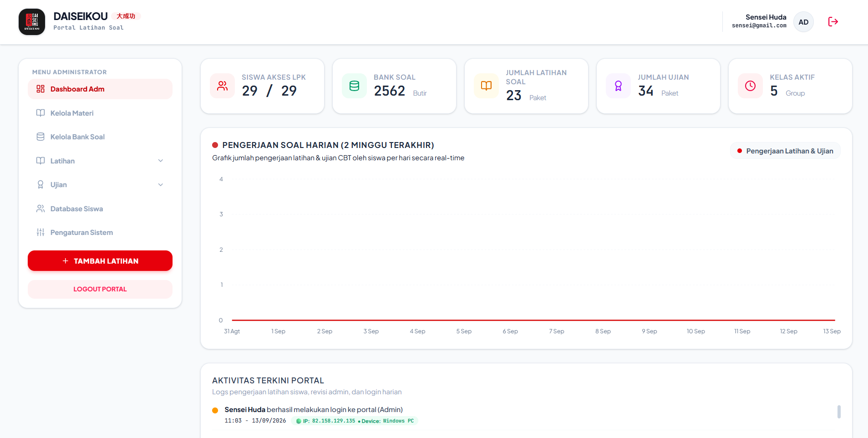868x438 pixels.
Task: Click the logout arrow icon in header
Action: coord(833,22)
